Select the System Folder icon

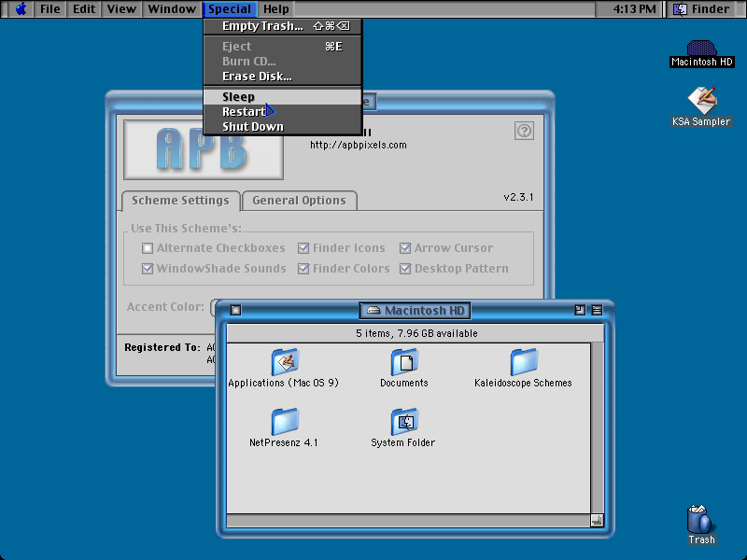403,427
